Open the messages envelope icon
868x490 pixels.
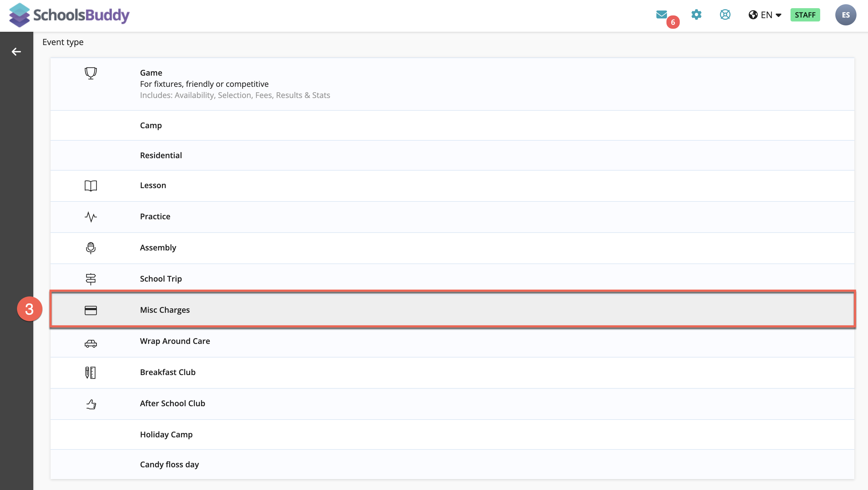click(x=662, y=15)
